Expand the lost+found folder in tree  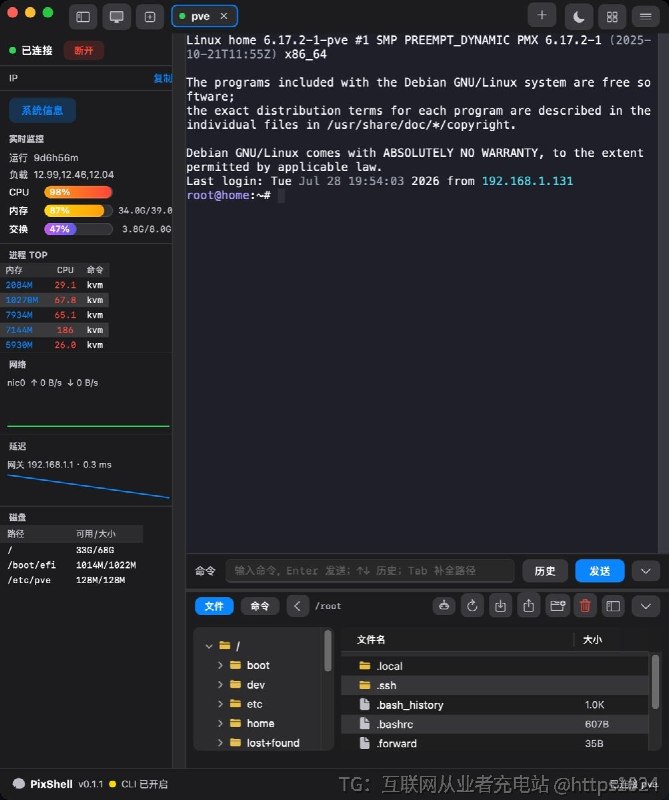coord(220,743)
